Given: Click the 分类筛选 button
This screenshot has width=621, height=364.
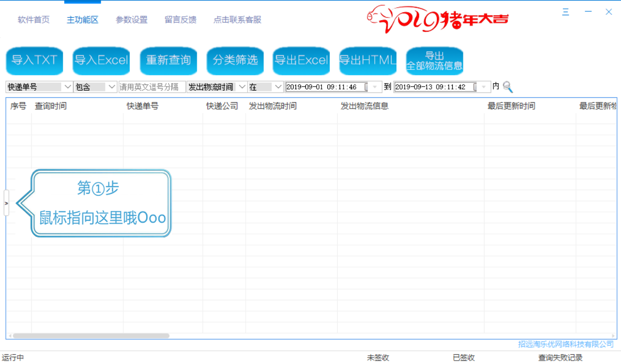Looking at the screenshot, I should click(235, 61).
